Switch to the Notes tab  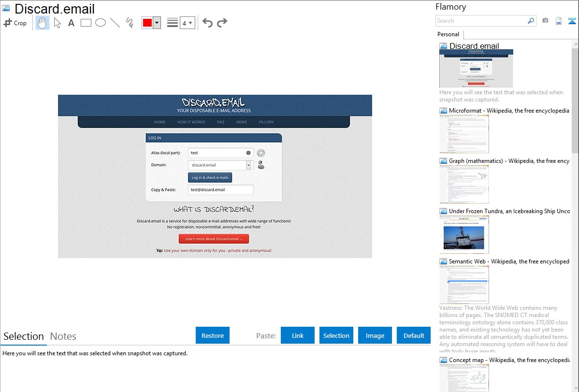[63, 336]
